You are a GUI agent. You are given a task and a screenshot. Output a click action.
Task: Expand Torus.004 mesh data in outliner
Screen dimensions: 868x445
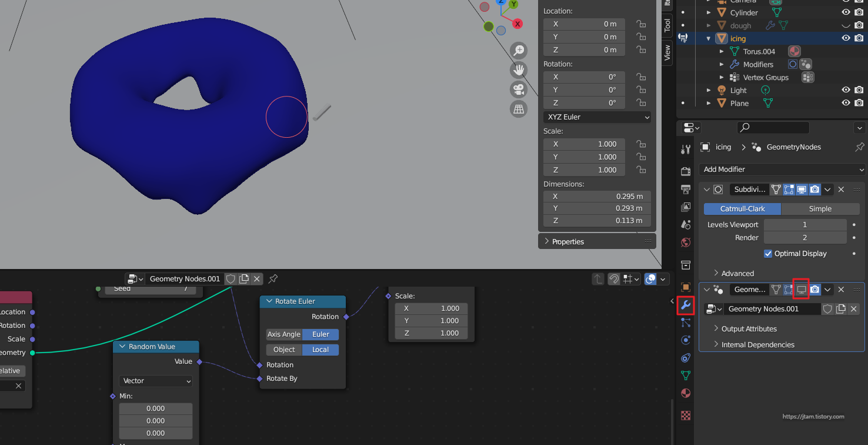[722, 52]
